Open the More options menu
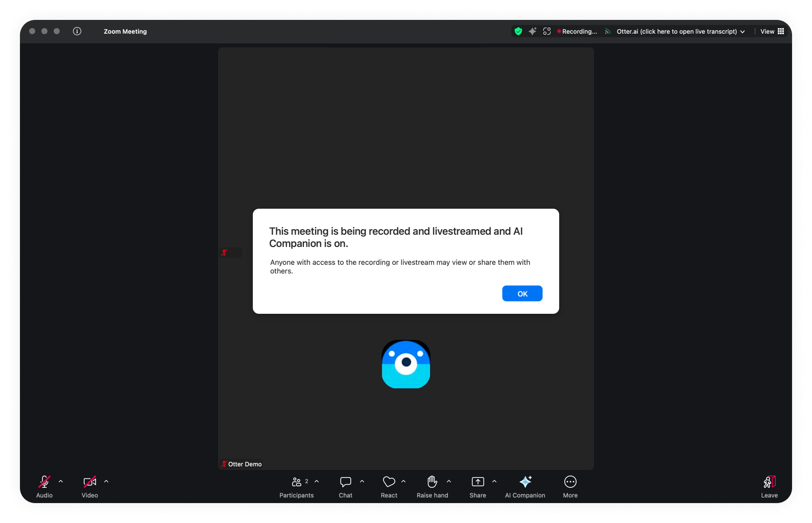 (x=570, y=487)
